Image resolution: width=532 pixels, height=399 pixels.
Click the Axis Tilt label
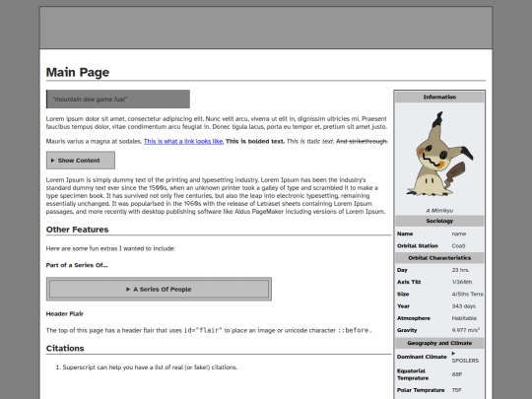[409, 282]
